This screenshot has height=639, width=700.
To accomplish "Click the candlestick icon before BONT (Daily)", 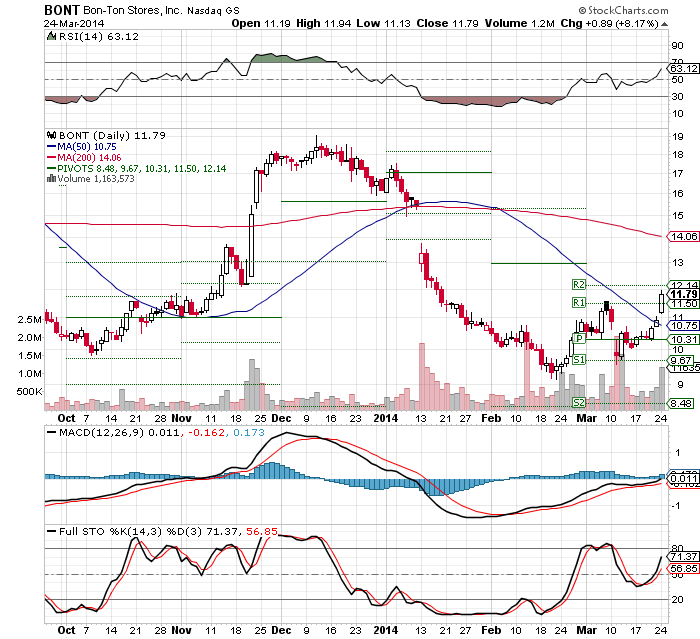I will pyautogui.click(x=52, y=135).
